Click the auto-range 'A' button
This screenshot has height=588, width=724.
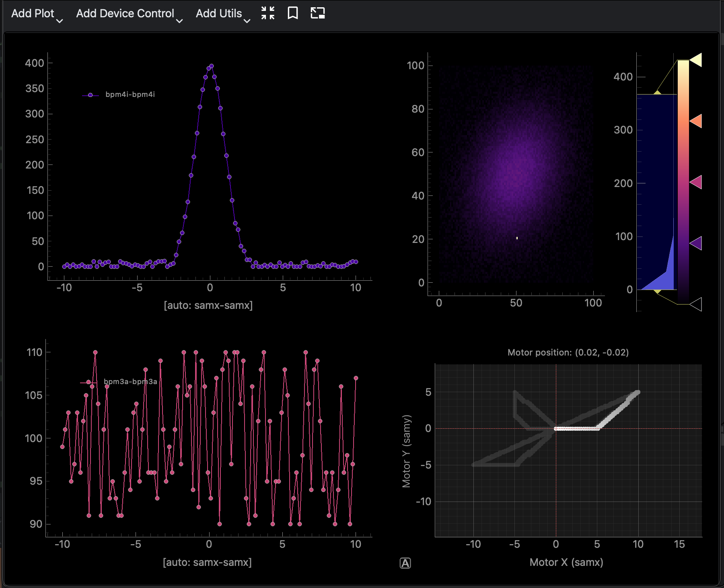click(405, 563)
